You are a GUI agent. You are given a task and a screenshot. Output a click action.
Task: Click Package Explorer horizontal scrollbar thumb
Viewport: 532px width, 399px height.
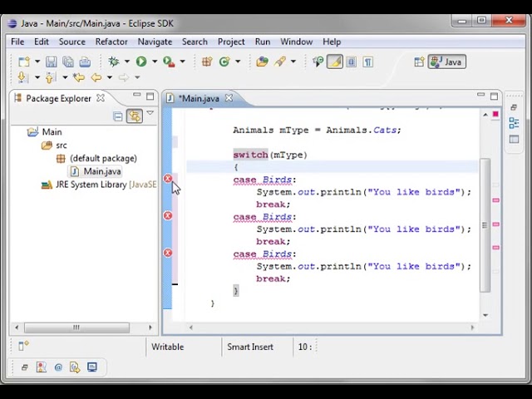[x=76, y=328]
